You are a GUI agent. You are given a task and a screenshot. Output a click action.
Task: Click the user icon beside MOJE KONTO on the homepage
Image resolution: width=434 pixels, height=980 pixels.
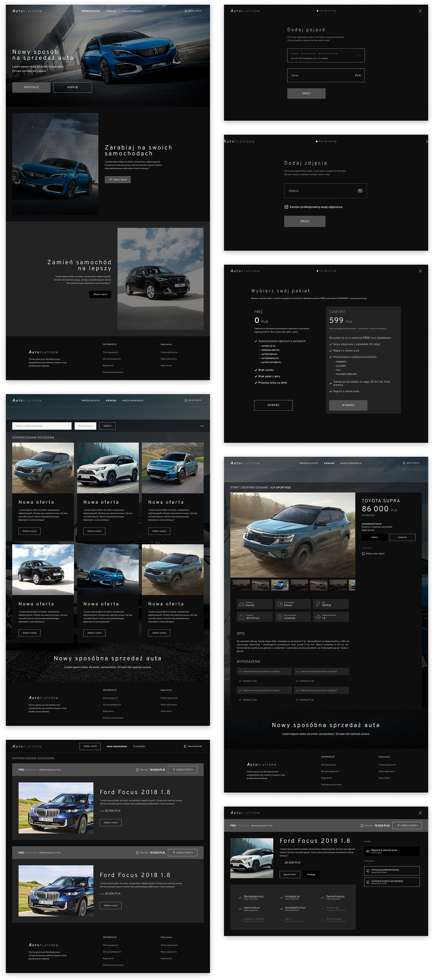coord(185,11)
